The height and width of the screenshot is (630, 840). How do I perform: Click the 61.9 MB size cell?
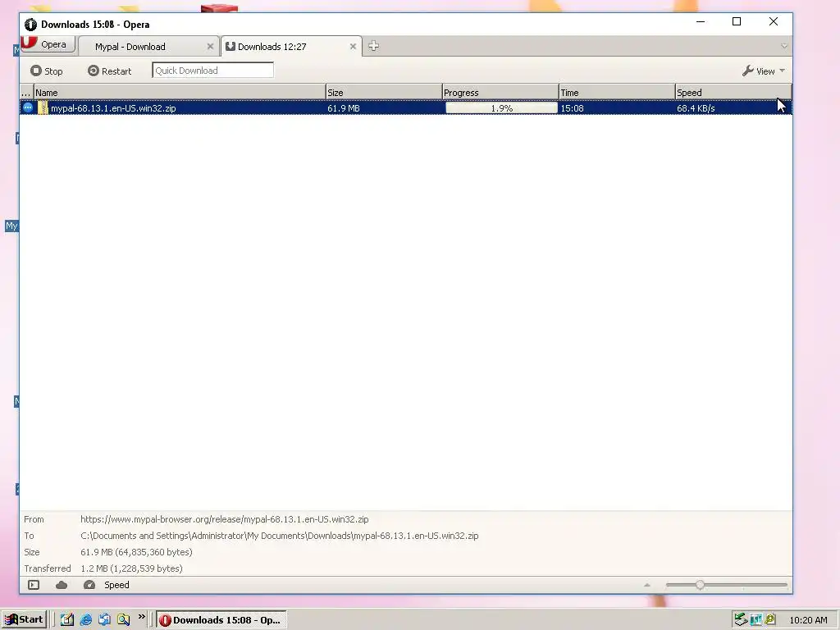coord(344,108)
